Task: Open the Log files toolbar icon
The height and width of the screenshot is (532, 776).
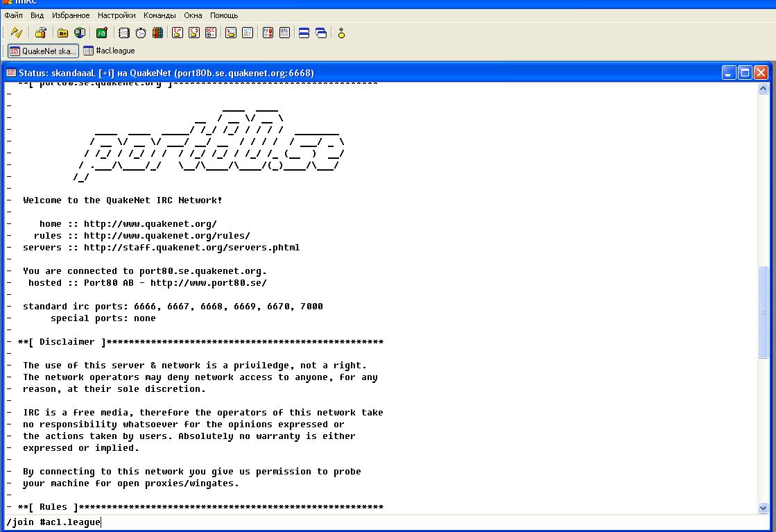Action: 248,33
